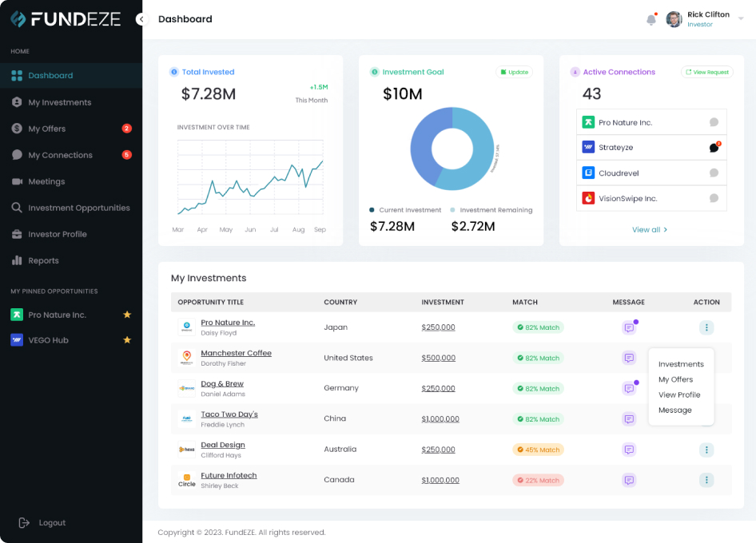Collapse the sidebar with the chevron button
The width and height of the screenshot is (756, 543).
[x=141, y=18]
